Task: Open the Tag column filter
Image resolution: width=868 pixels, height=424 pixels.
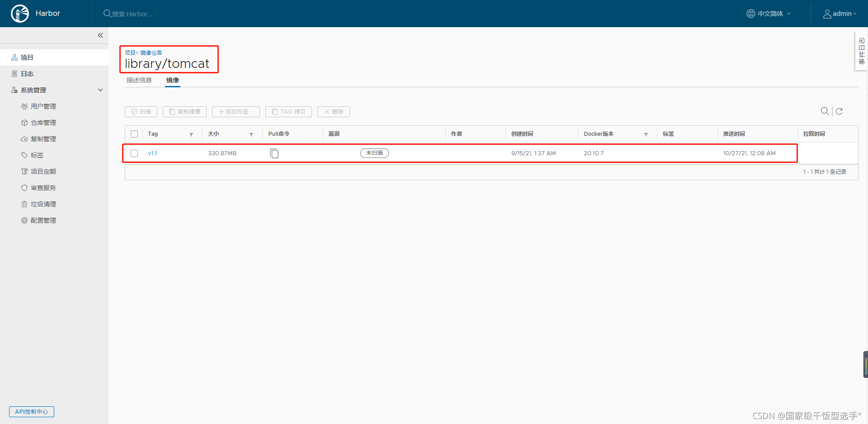Action: (191, 134)
